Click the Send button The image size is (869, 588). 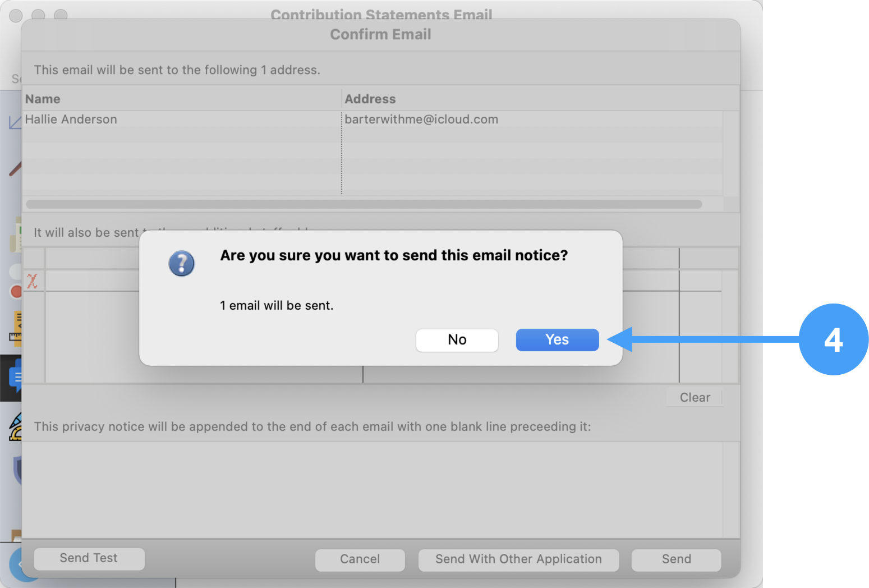pos(677,559)
